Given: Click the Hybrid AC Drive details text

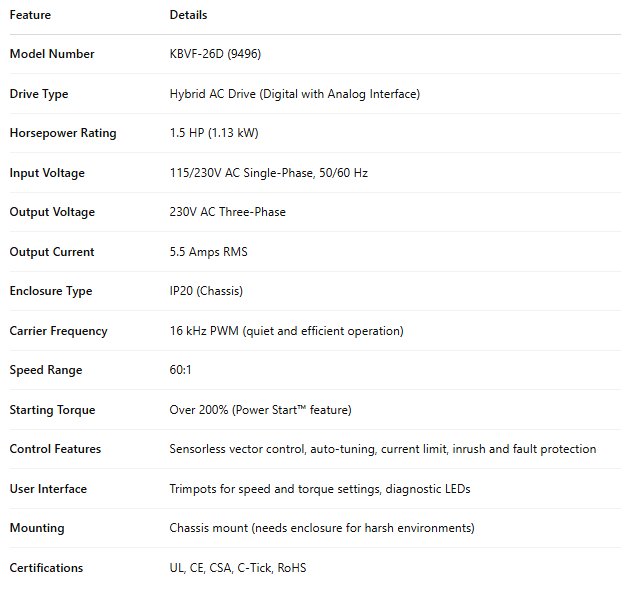Looking at the screenshot, I should pos(294,94).
